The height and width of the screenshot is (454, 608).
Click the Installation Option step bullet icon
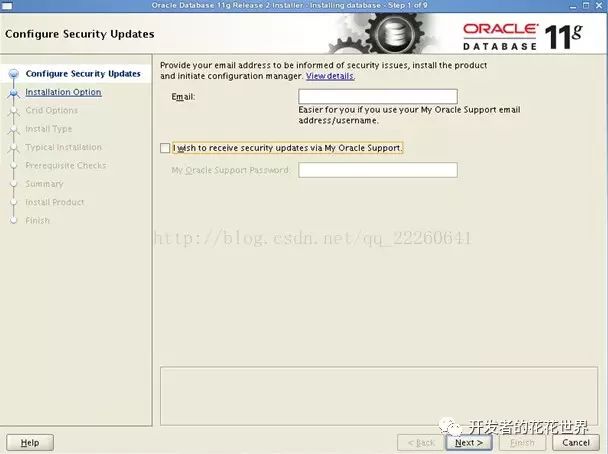click(14, 92)
